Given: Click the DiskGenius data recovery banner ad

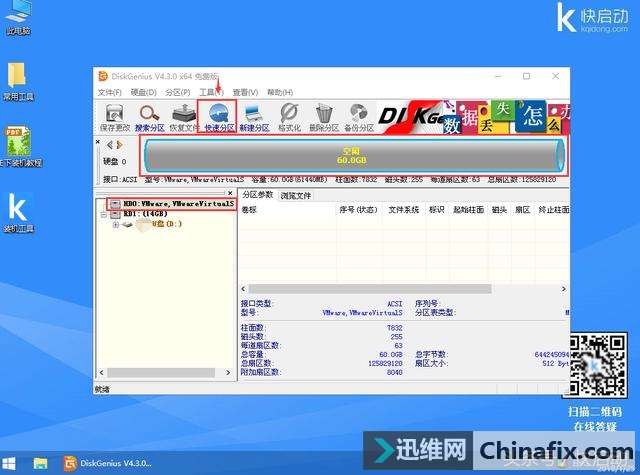Looking at the screenshot, I should (473, 117).
